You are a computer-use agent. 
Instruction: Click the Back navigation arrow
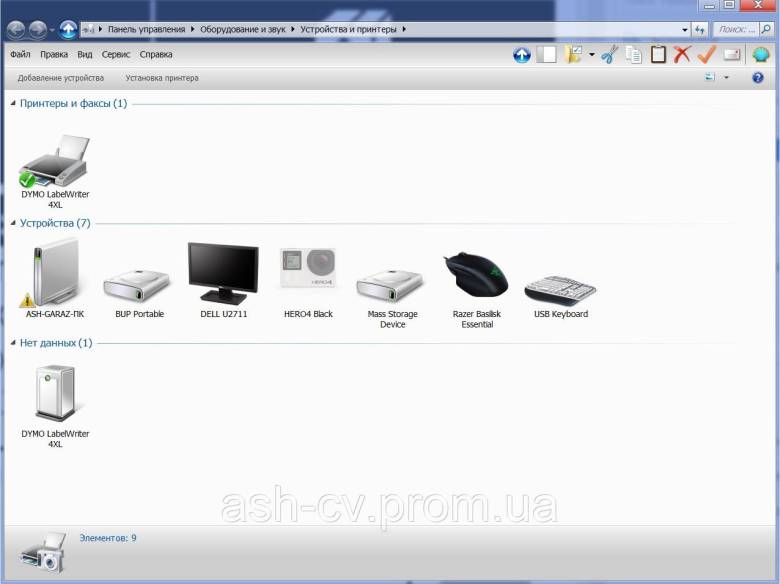16,29
